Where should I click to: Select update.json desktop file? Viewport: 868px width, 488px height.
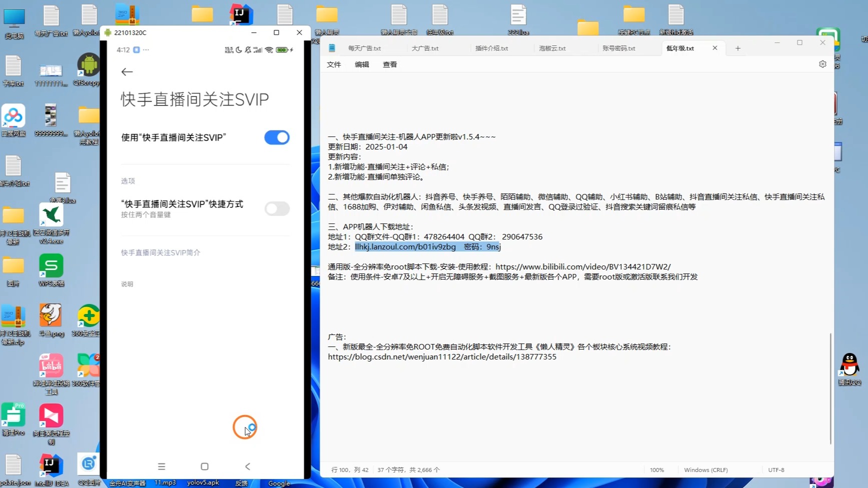[x=13, y=470]
